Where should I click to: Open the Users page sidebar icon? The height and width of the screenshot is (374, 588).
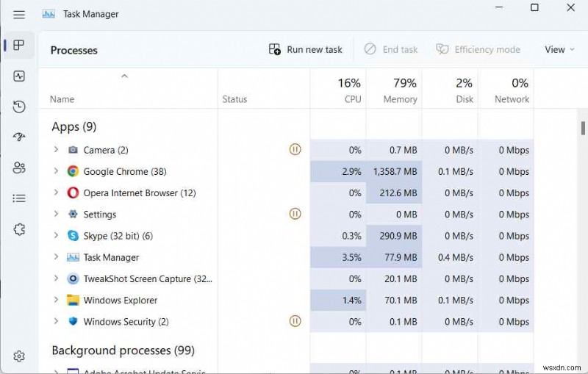19,168
